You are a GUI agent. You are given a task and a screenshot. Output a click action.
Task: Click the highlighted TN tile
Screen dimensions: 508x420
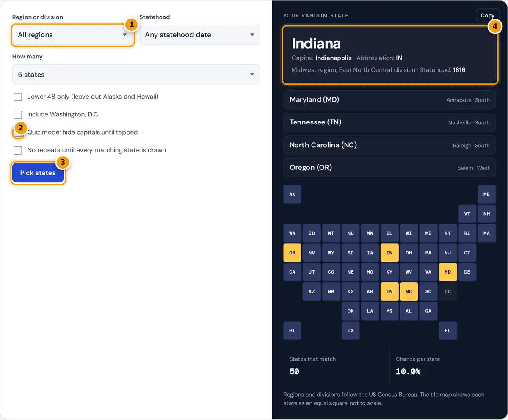click(x=389, y=291)
